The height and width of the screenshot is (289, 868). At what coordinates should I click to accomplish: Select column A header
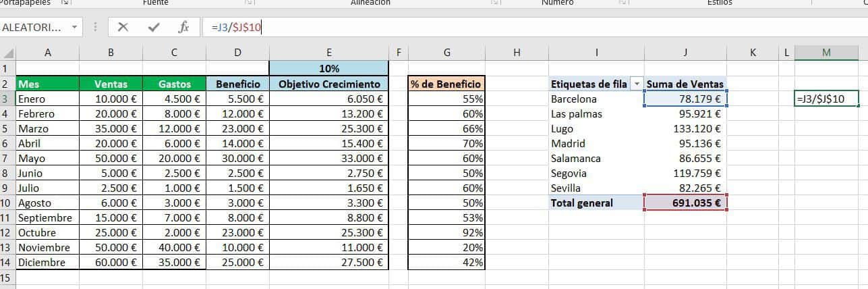point(47,53)
